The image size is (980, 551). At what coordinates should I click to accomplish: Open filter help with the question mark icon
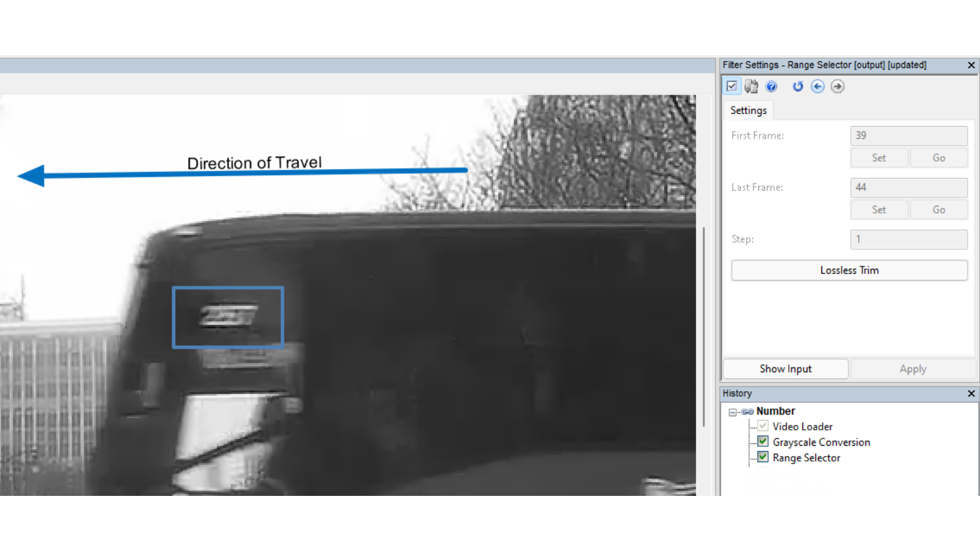click(772, 86)
